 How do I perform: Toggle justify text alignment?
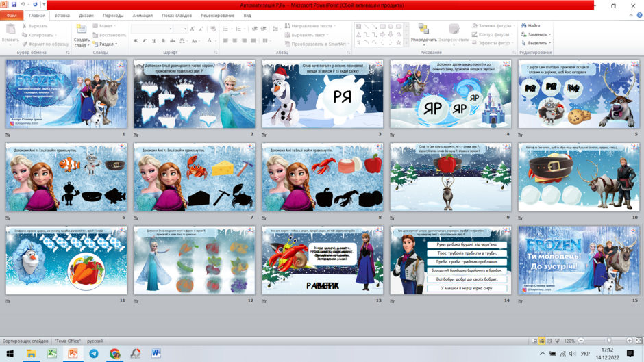253,40
